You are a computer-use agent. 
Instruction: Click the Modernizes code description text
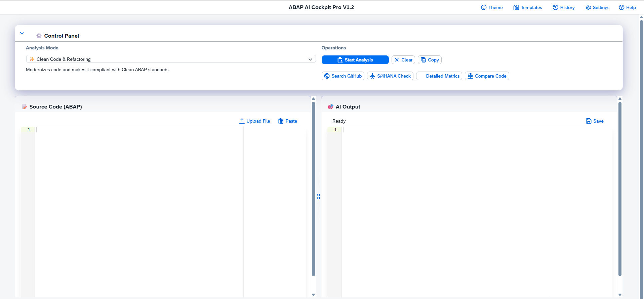[98, 70]
